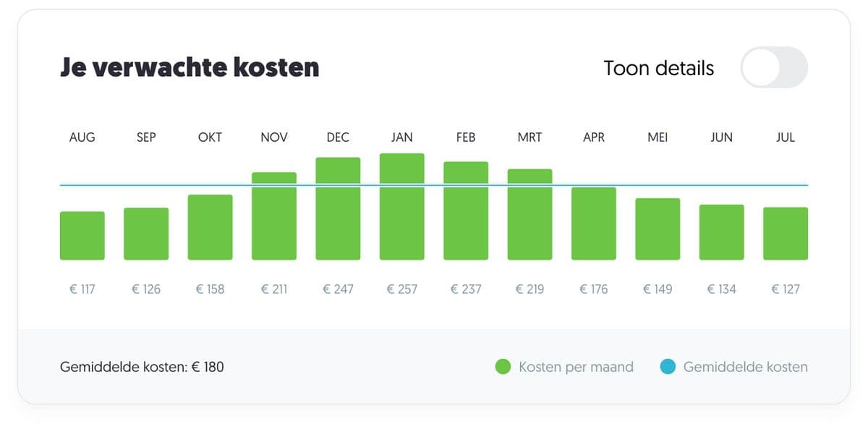
Task: Select the MRT cost bar
Action: (x=529, y=215)
